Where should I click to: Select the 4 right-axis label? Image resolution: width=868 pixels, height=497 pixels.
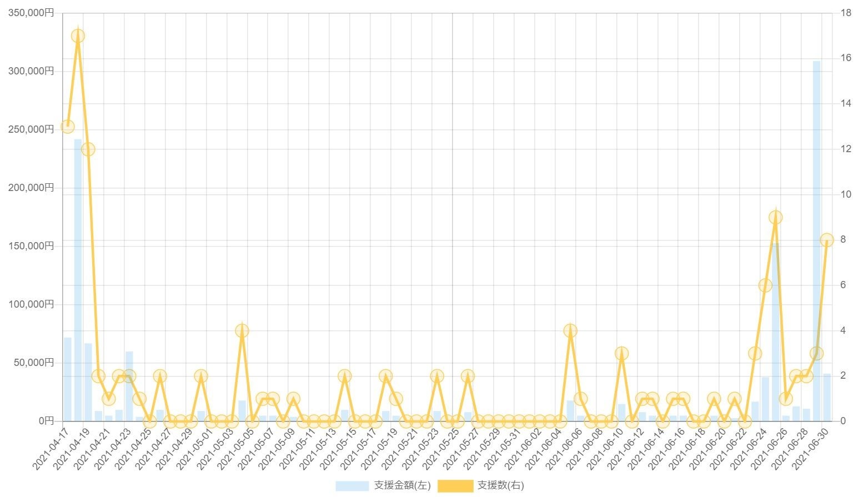point(843,330)
